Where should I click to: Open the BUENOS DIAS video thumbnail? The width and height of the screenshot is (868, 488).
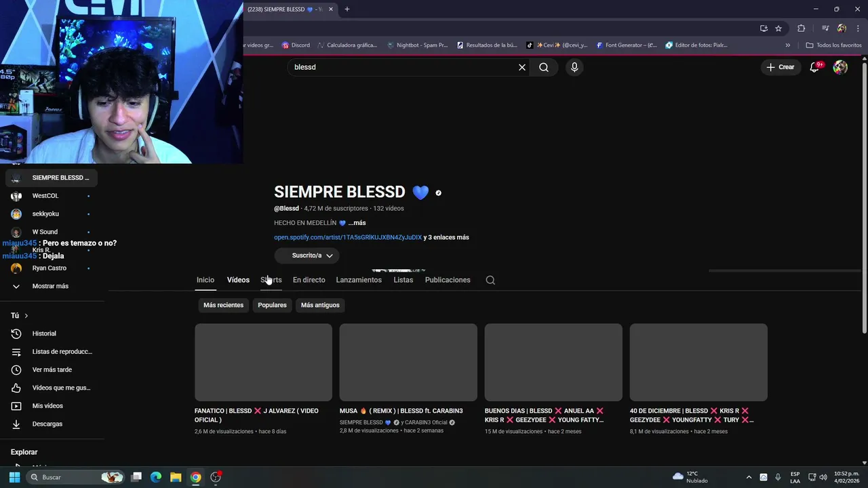point(553,362)
